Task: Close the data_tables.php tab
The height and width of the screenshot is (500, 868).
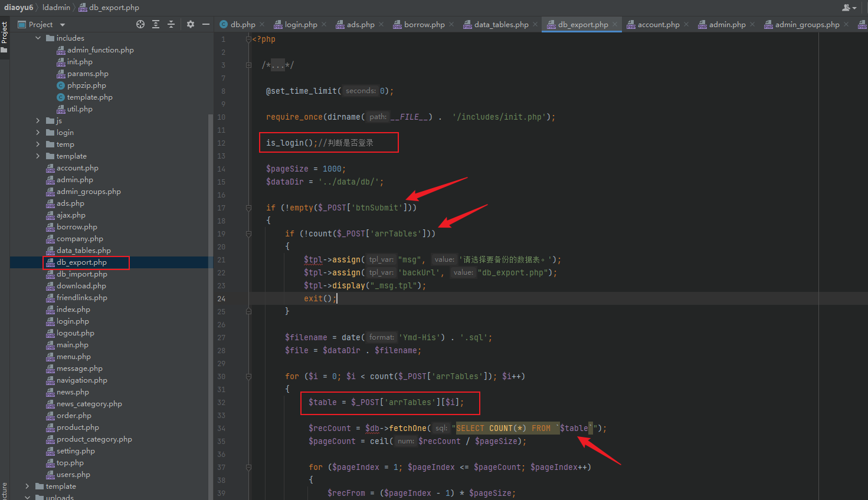Action: (535, 24)
